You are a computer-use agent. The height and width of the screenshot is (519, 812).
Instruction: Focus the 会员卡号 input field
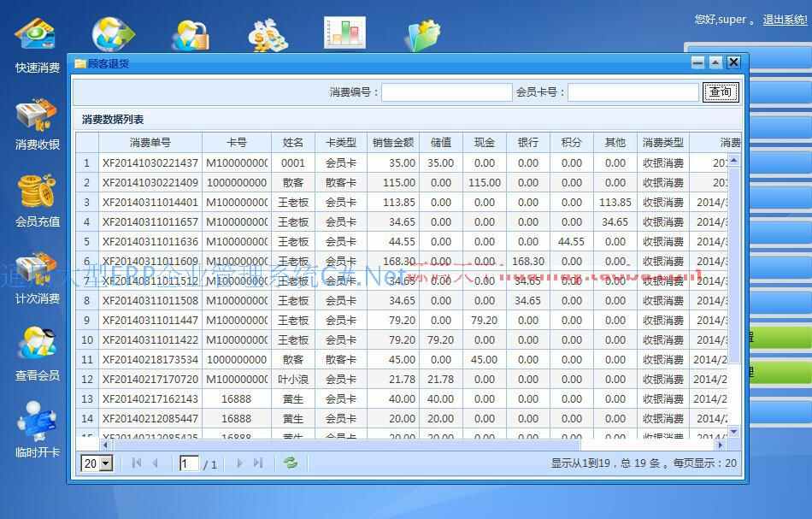click(633, 92)
